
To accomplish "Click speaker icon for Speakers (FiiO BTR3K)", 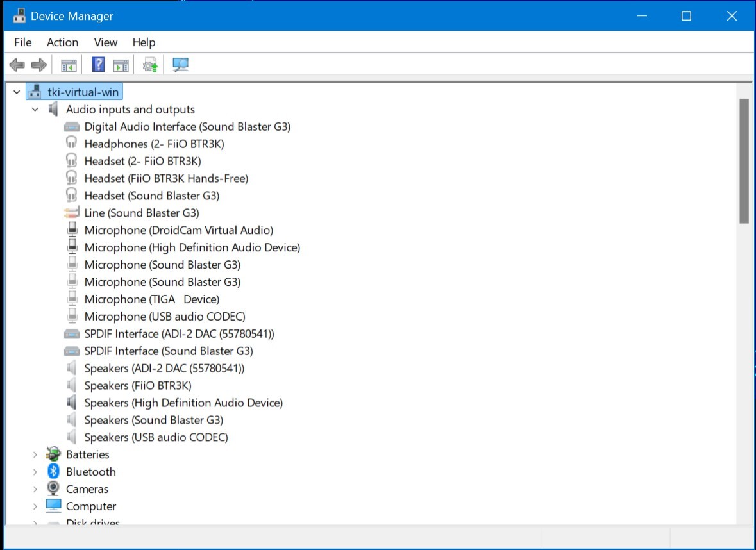I will click(71, 385).
